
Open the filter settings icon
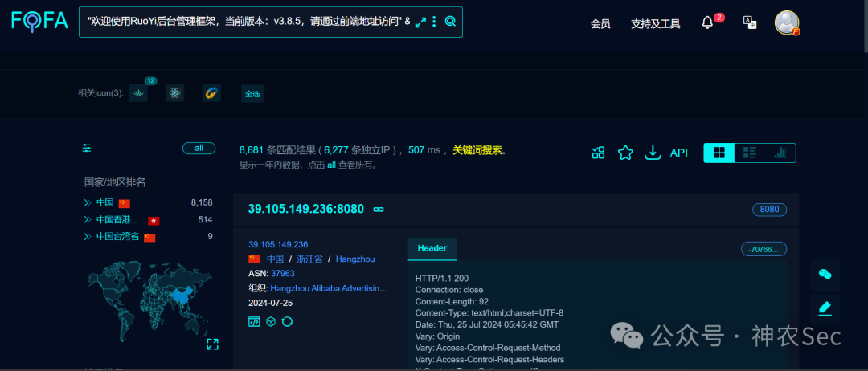click(87, 148)
